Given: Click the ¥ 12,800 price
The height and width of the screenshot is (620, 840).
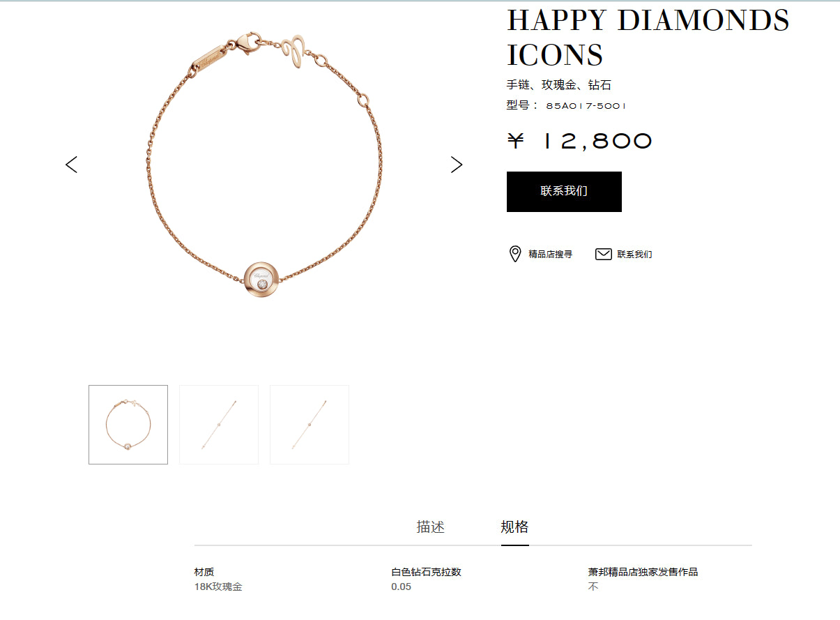Looking at the screenshot, I should 580,142.
